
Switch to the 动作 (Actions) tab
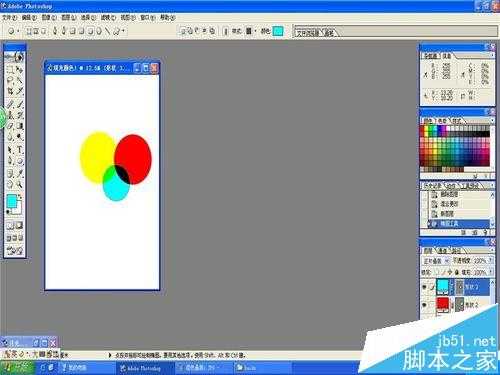tap(451, 185)
